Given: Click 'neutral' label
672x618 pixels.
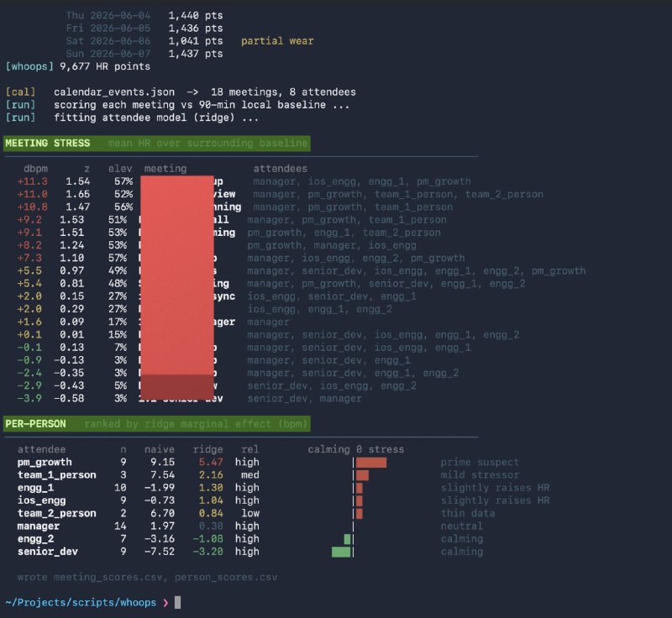Looking at the screenshot, I should click(x=461, y=526).
